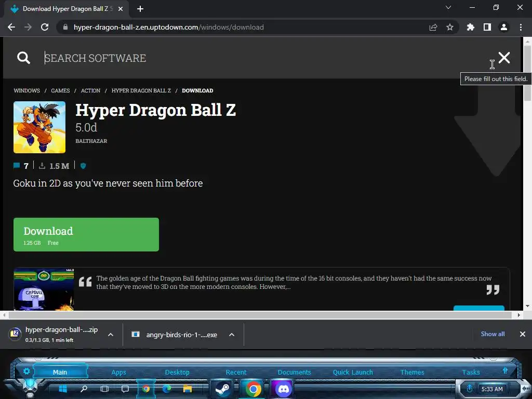Image resolution: width=532 pixels, height=399 pixels.
Task: Click the comments bubble icon
Action: point(17,166)
